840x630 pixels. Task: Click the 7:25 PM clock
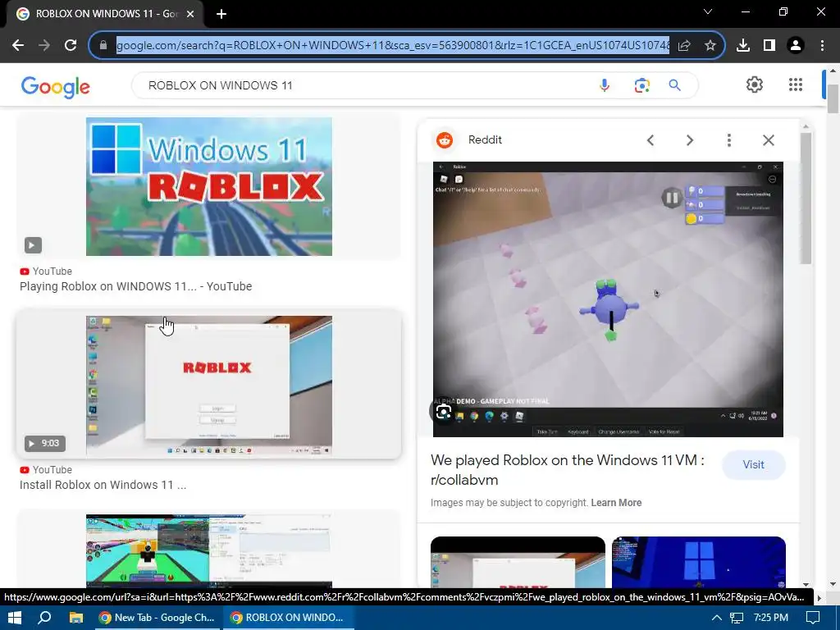click(771, 618)
